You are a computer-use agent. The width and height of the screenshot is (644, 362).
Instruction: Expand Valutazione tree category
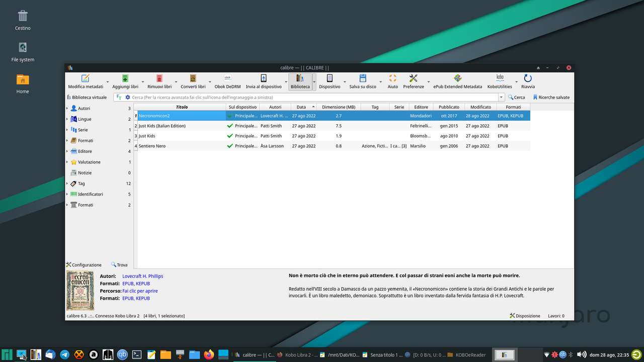[x=67, y=162]
